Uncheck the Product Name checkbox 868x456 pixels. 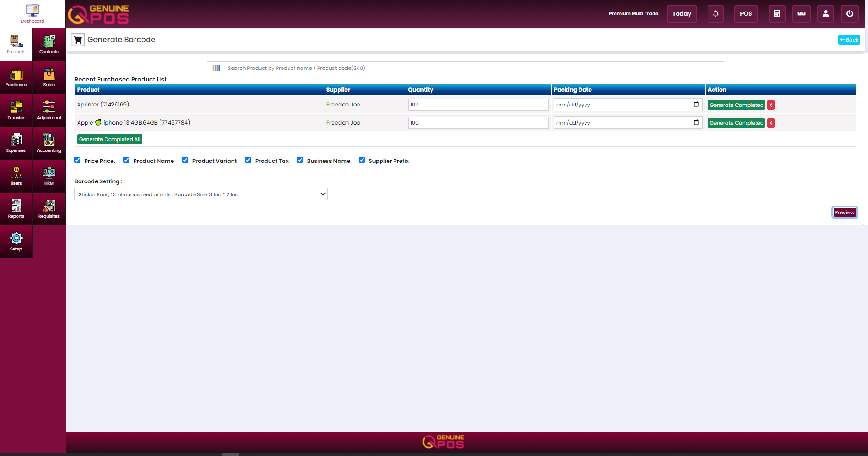point(126,160)
